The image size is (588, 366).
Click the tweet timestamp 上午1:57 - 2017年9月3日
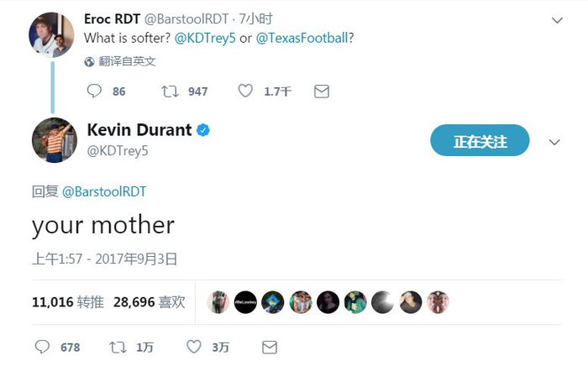104,259
